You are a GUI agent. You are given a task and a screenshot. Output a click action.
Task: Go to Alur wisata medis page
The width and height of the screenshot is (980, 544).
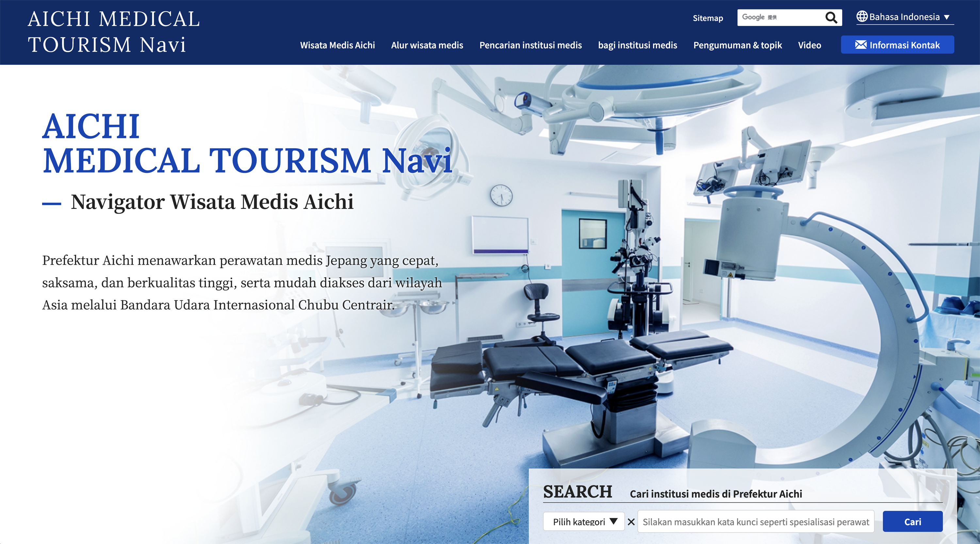click(x=427, y=45)
